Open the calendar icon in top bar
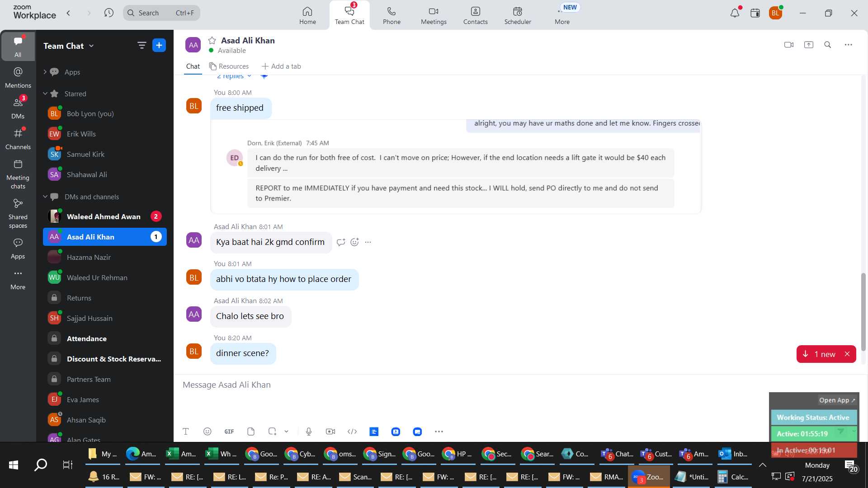This screenshot has width=868, height=488. coord(755,13)
